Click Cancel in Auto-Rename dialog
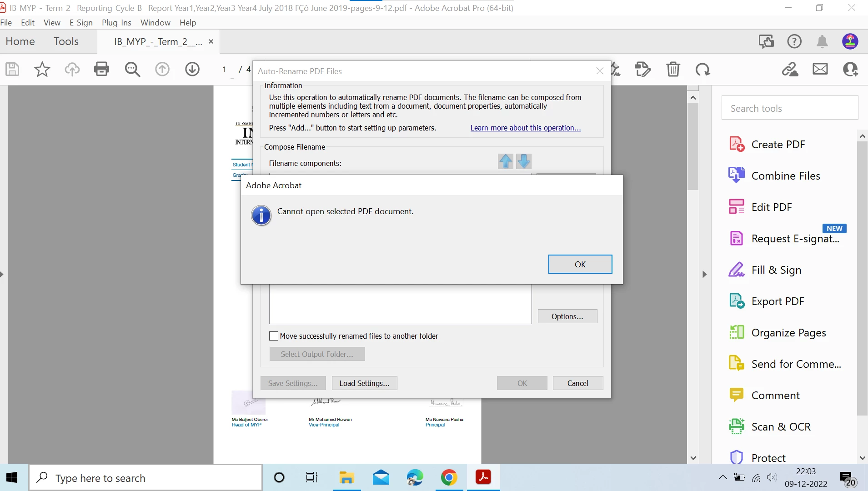Image resolution: width=868 pixels, height=491 pixels. (578, 383)
